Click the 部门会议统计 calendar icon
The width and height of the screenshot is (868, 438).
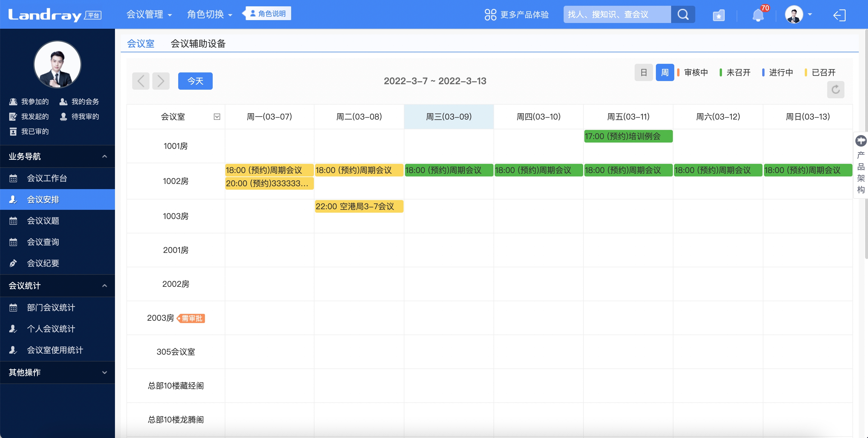point(13,308)
